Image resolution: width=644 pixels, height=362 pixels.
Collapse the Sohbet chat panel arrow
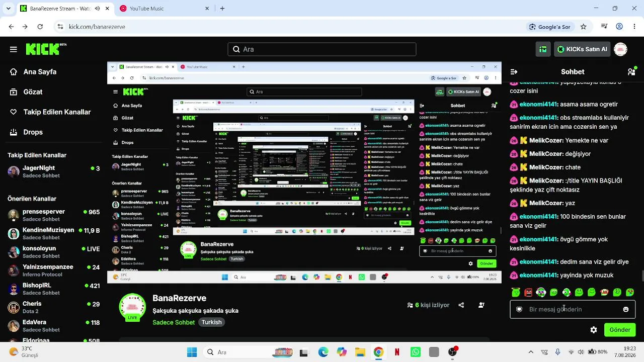514,72
